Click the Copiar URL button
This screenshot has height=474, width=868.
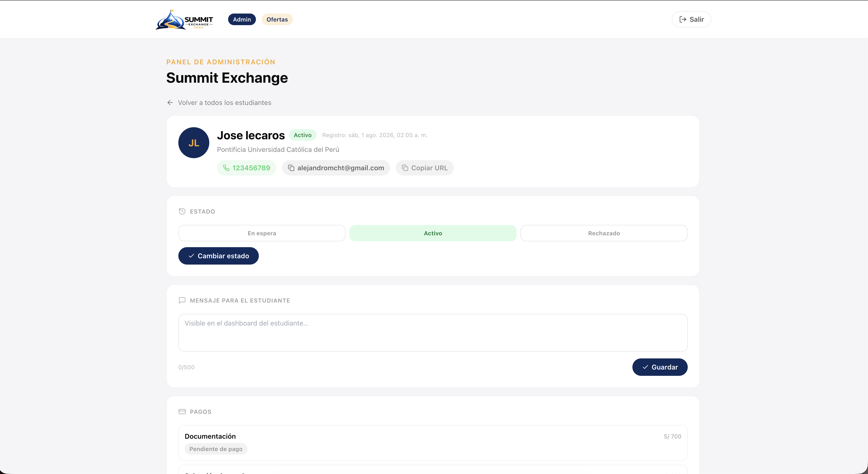tap(425, 168)
